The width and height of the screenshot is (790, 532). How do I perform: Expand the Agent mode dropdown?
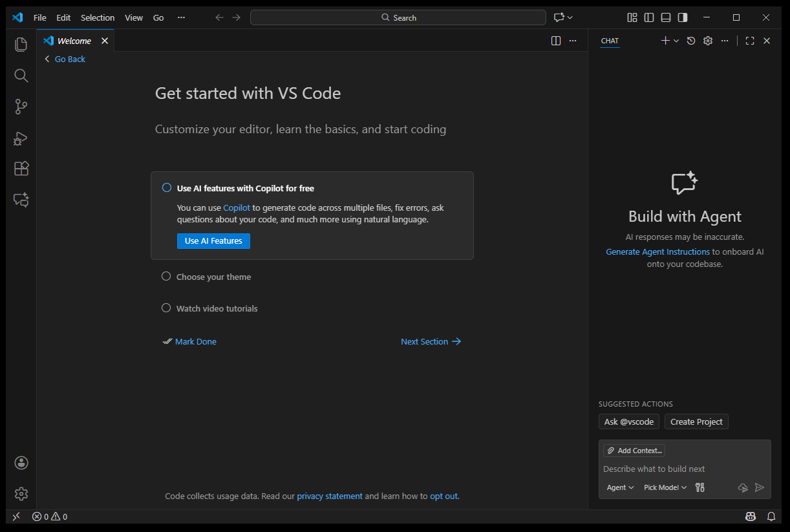tap(620, 487)
